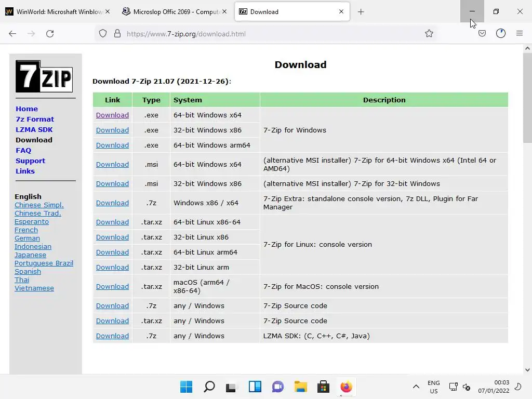Click the padlock site security icon
Image resolution: width=532 pixels, height=399 pixels.
[117, 34]
